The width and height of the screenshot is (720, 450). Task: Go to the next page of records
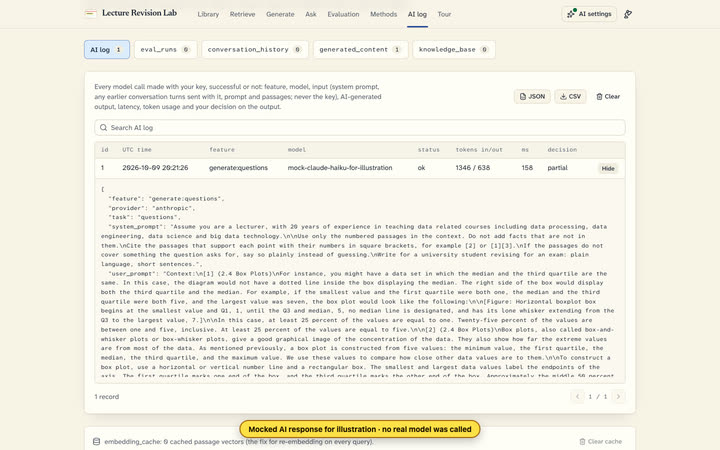619,397
